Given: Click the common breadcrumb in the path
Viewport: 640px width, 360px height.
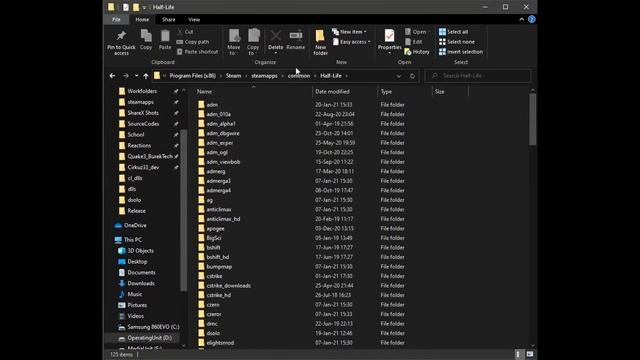Looking at the screenshot, I should [299, 76].
